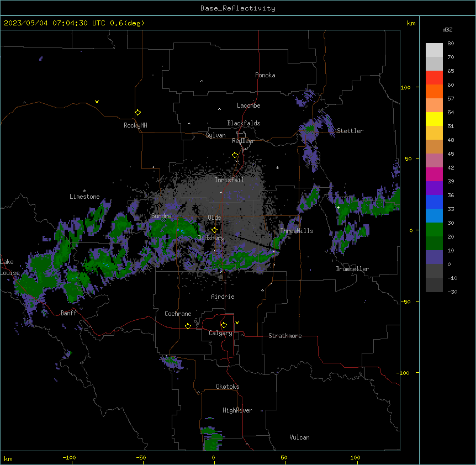This screenshot has width=476, height=465.
Task: Select the Blackfalds label
Action: pos(244,123)
